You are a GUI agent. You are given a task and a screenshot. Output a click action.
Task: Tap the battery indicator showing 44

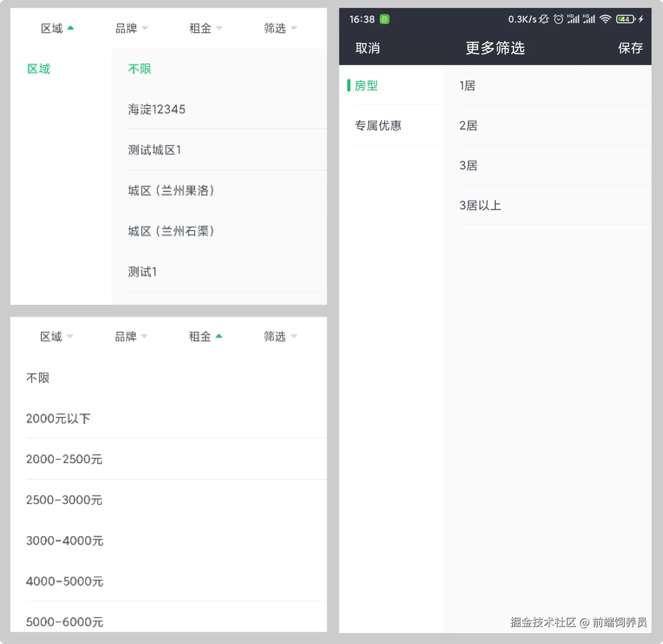pyautogui.click(x=625, y=19)
